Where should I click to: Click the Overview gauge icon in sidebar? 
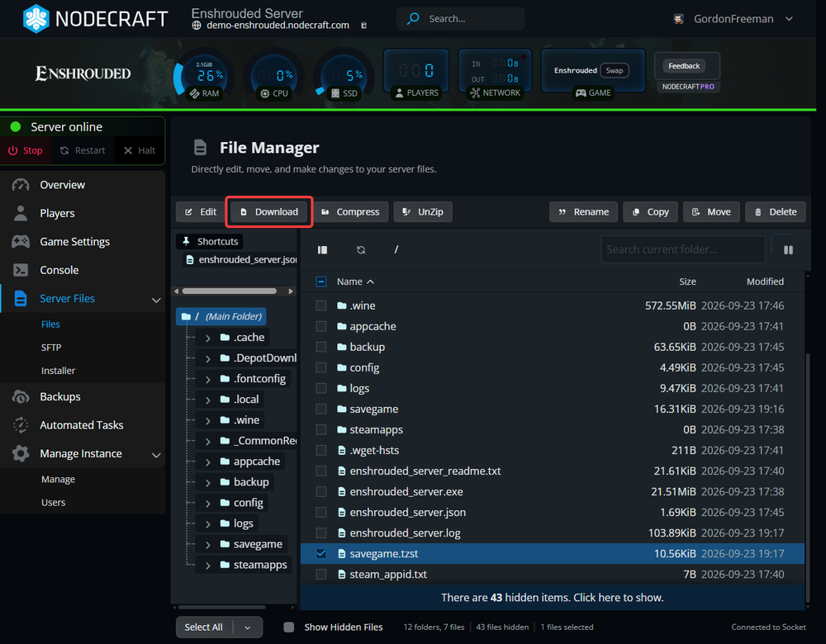pos(21,185)
